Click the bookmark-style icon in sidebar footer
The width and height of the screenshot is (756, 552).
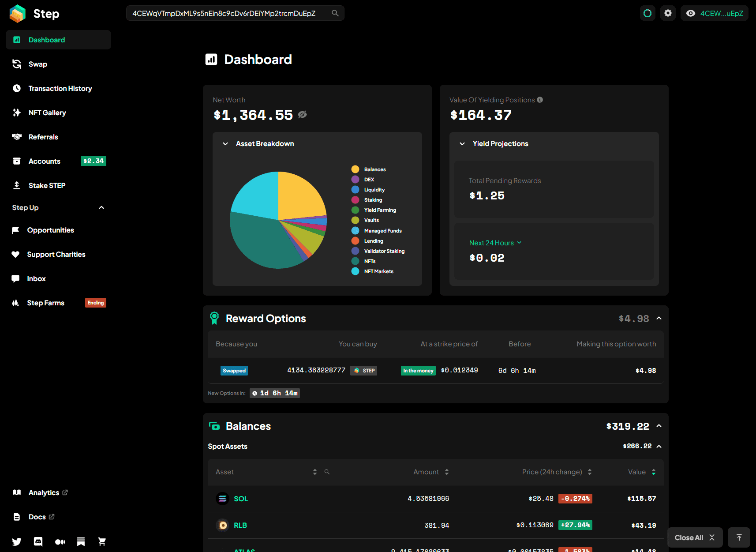coord(81,541)
